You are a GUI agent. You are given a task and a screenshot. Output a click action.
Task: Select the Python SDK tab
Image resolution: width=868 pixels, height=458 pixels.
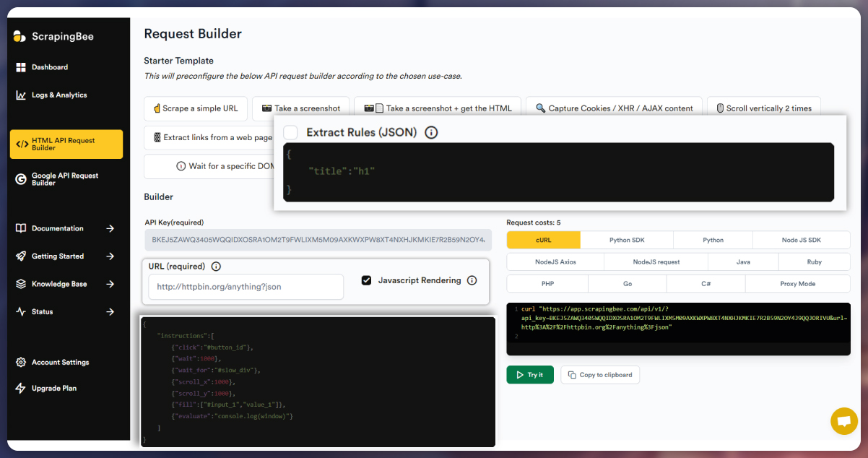click(x=627, y=240)
